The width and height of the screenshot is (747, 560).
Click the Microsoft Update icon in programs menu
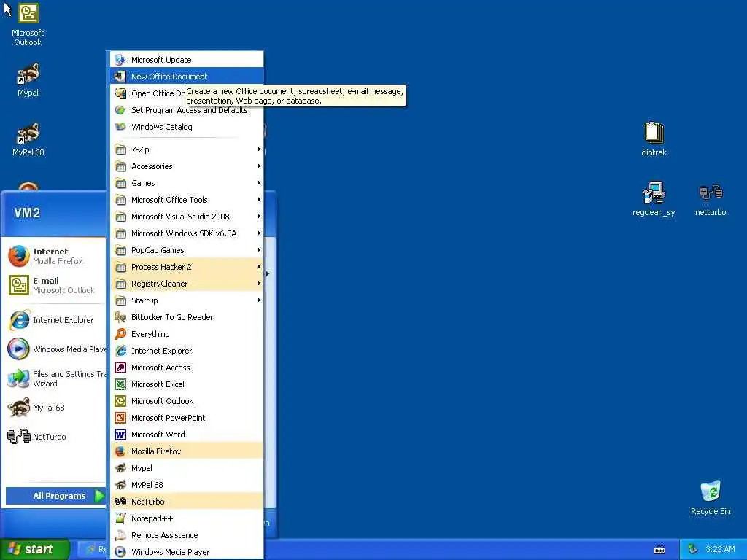[120, 60]
